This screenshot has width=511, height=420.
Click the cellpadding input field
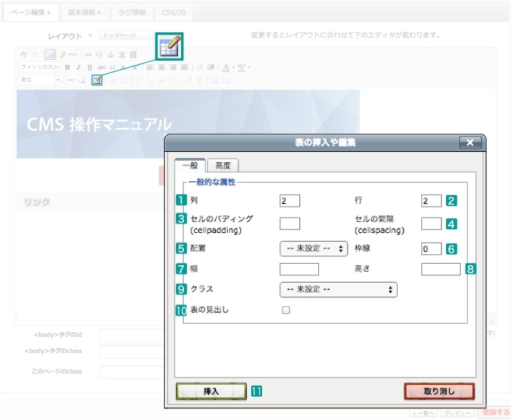tap(290, 224)
